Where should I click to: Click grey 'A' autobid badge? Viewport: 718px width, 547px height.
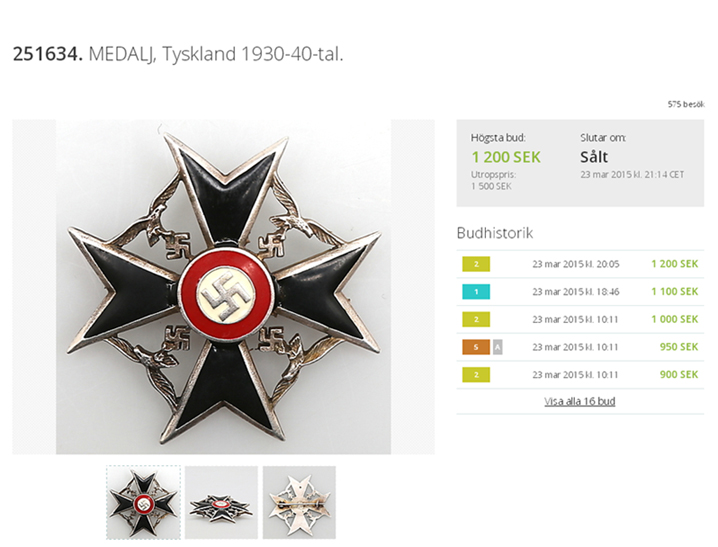(x=498, y=347)
